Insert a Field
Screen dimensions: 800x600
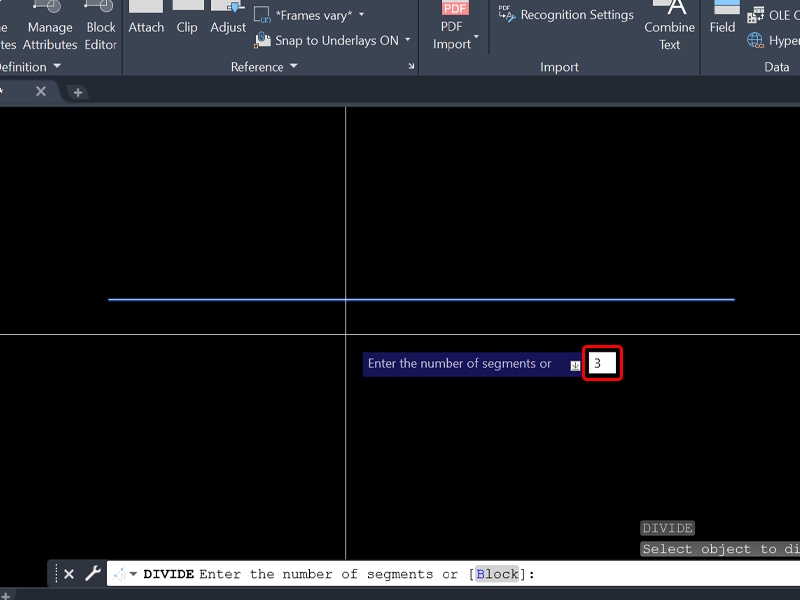[722, 18]
